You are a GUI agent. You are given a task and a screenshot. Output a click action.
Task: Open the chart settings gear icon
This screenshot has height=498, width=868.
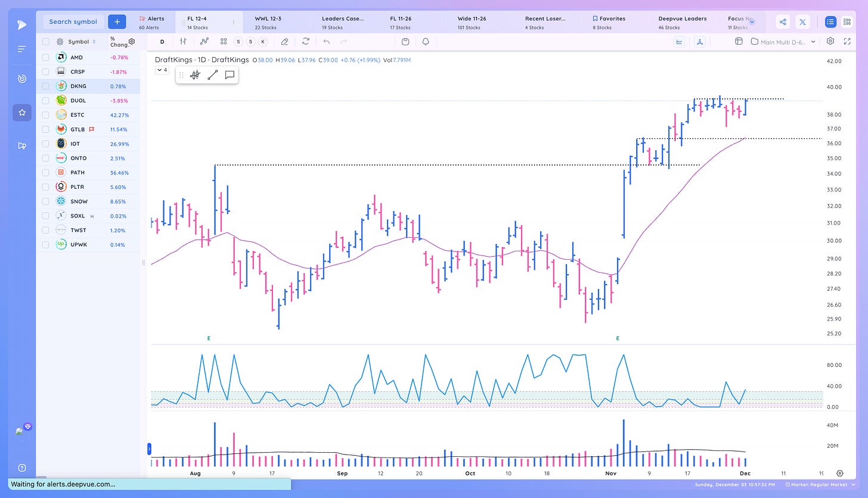[x=830, y=41]
